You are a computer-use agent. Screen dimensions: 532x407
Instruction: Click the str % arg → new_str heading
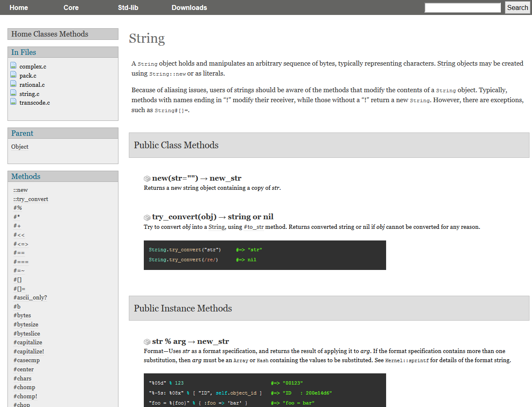tap(190, 341)
